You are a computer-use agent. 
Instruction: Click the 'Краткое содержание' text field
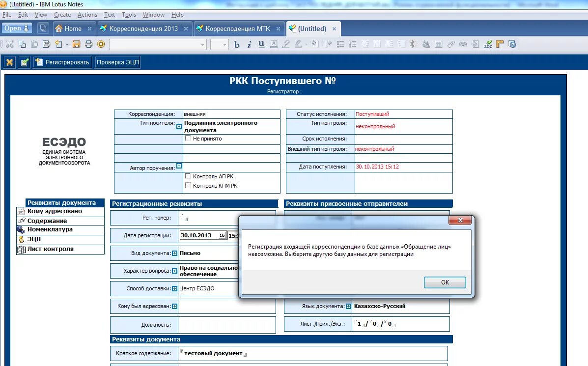pos(313,353)
